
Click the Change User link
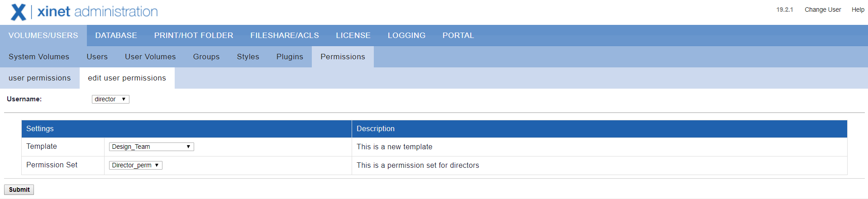pos(822,9)
